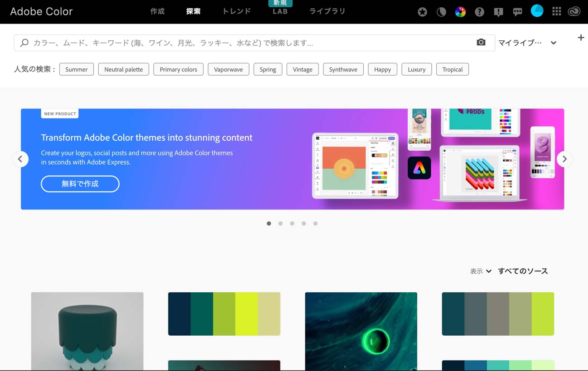588x371 pixels.
Task: Open the color wheel icon
Action: [460, 12]
